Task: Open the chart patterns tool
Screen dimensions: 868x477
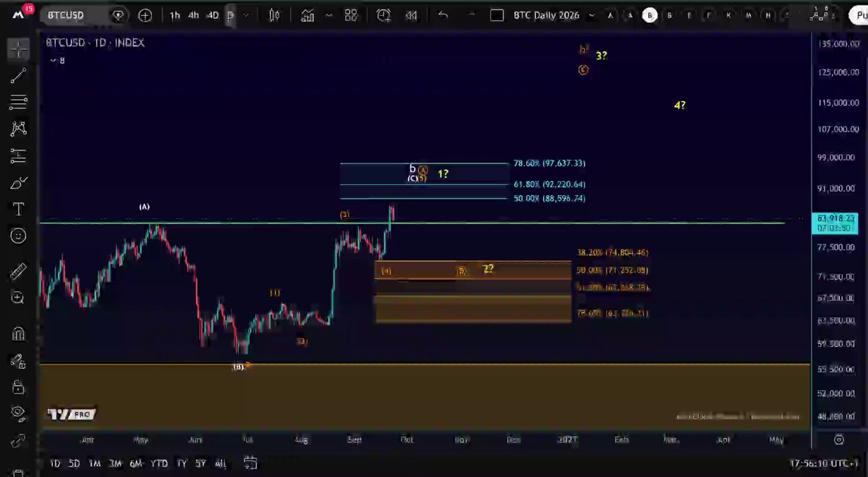Action: tap(19, 129)
